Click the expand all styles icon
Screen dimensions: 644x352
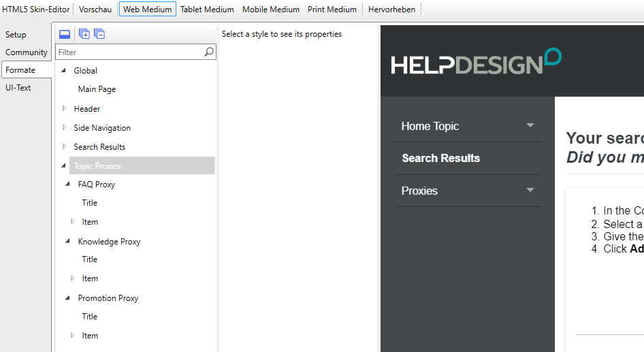point(84,34)
